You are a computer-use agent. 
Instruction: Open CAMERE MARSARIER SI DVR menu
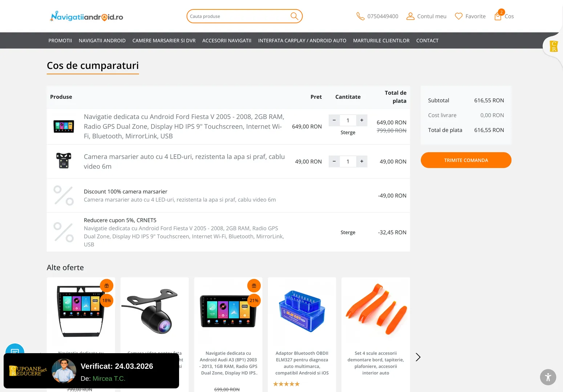(164, 41)
